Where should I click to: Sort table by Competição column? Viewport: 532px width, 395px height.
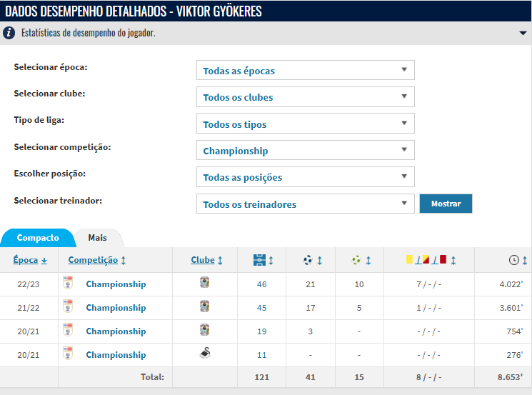coord(96,260)
